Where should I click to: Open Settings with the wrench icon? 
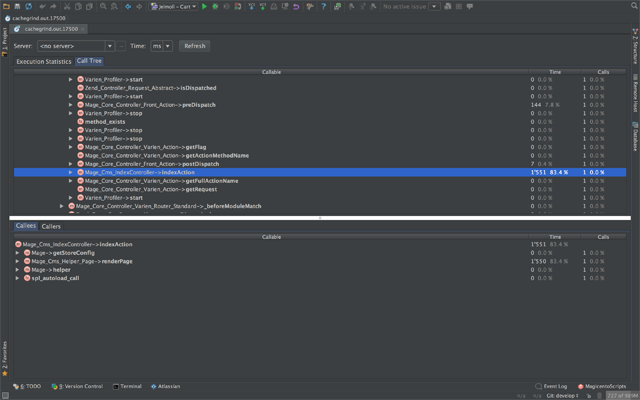pos(310,6)
